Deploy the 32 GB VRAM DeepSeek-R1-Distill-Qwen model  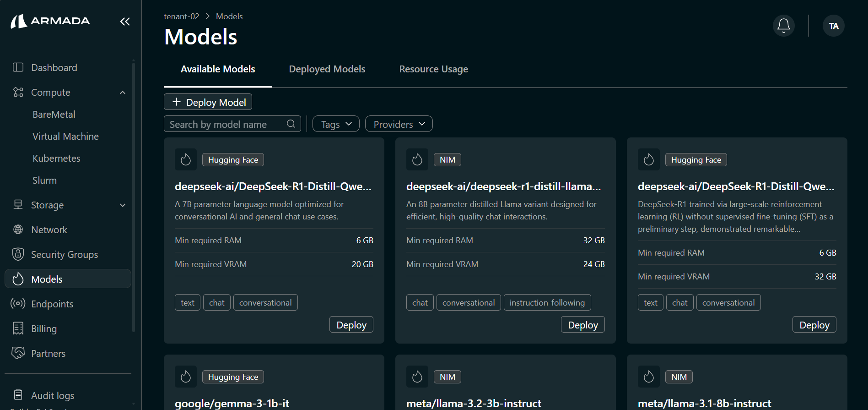coord(814,325)
